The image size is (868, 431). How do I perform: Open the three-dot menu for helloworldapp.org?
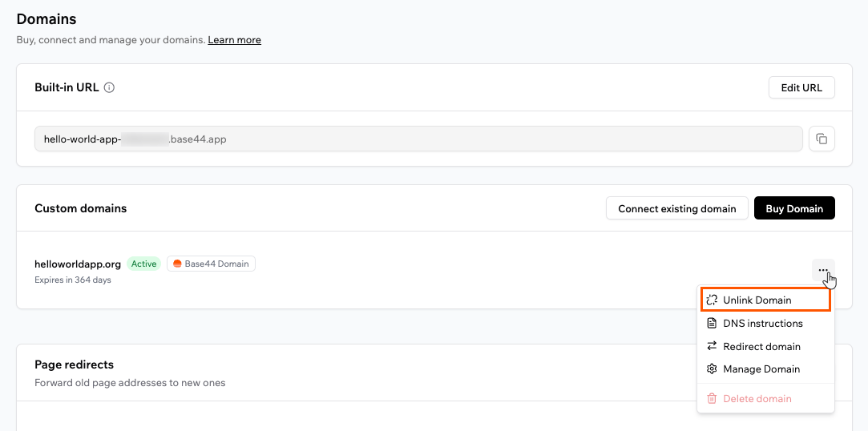[x=823, y=270]
